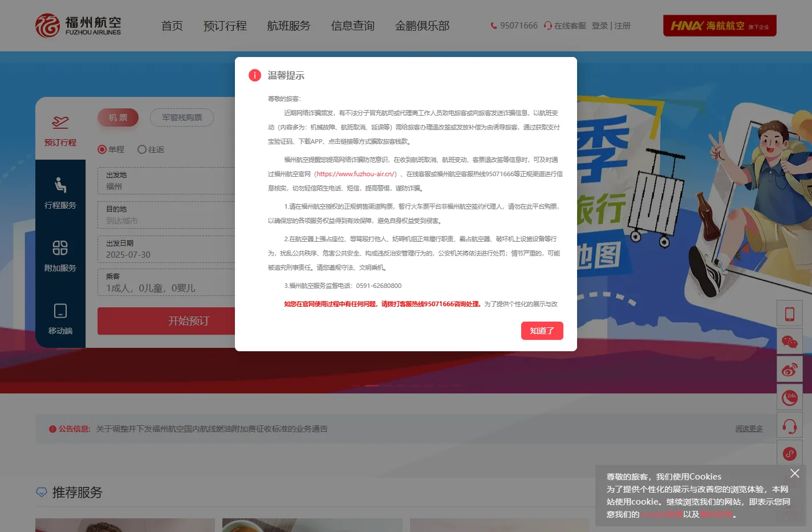Open the 金鹏俱乐部 navigation menu
812x532 pixels.
click(423, 26)
